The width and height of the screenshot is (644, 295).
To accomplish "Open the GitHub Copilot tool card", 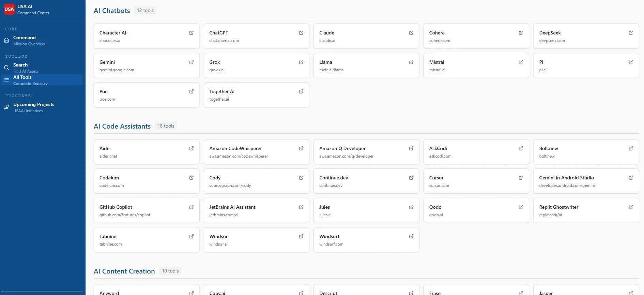I will click(x=147, y=210).
